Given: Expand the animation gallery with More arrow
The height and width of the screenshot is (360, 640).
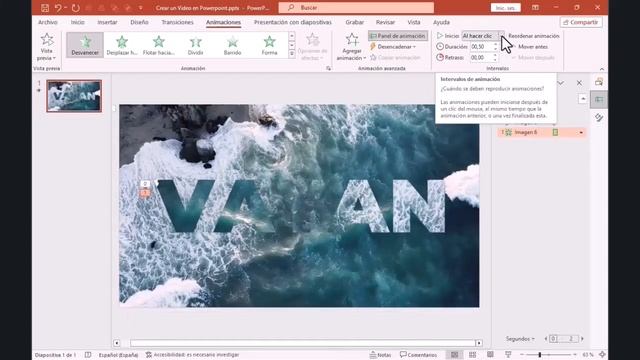Looking at the screenshot, I should click(x=292, y=54).
